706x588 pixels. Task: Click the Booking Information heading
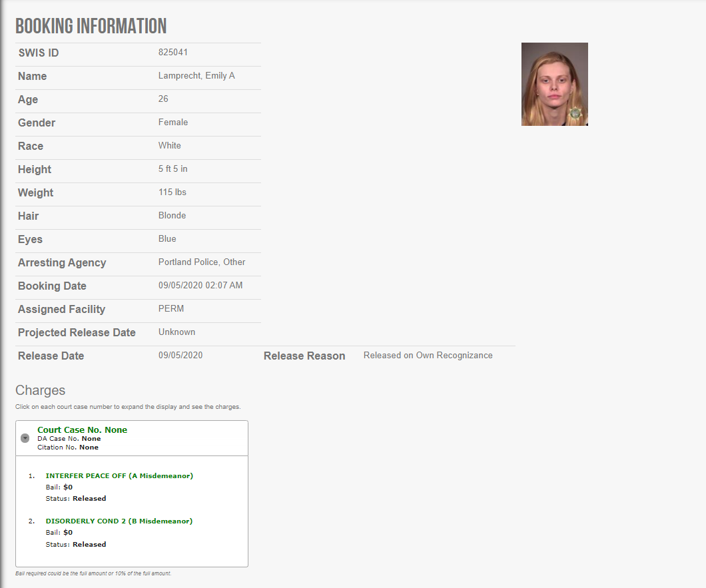coord(91,26)
